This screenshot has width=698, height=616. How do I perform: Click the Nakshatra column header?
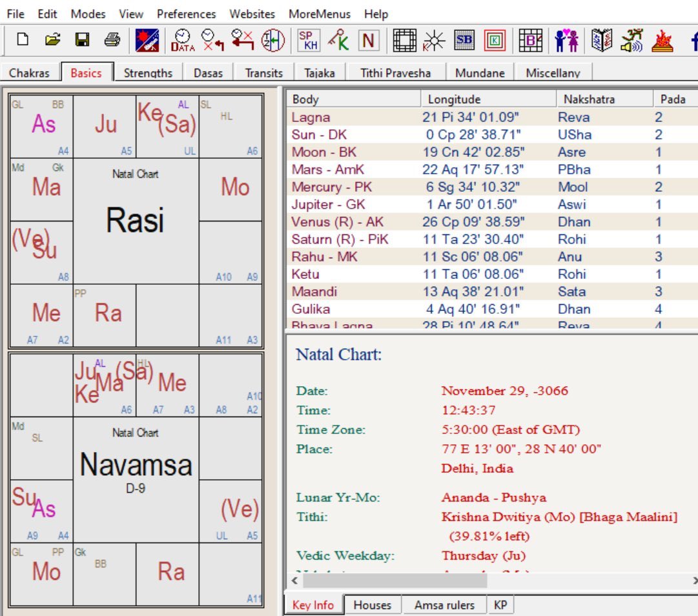coord(605,99)
